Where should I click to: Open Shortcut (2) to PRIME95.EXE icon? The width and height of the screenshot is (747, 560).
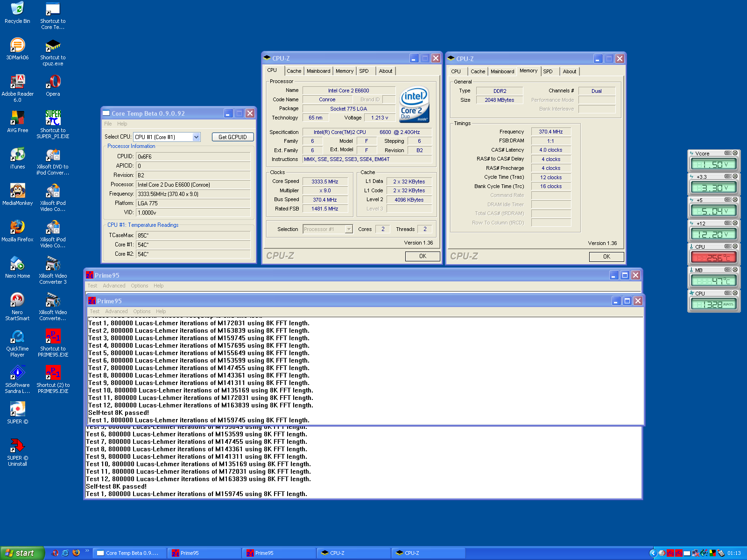pyautogui.click(x=53, y=379)
